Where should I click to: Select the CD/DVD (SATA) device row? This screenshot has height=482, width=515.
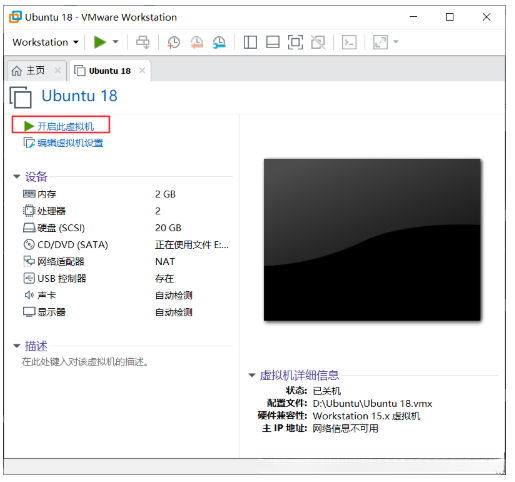click(x=127, y=245)
